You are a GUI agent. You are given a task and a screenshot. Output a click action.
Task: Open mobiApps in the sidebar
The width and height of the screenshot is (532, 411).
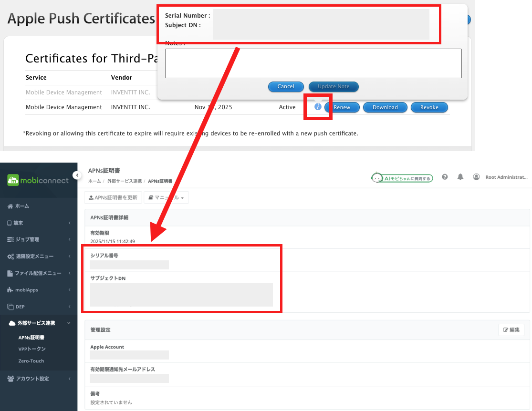pyautogui.click(x=26, y=290)
